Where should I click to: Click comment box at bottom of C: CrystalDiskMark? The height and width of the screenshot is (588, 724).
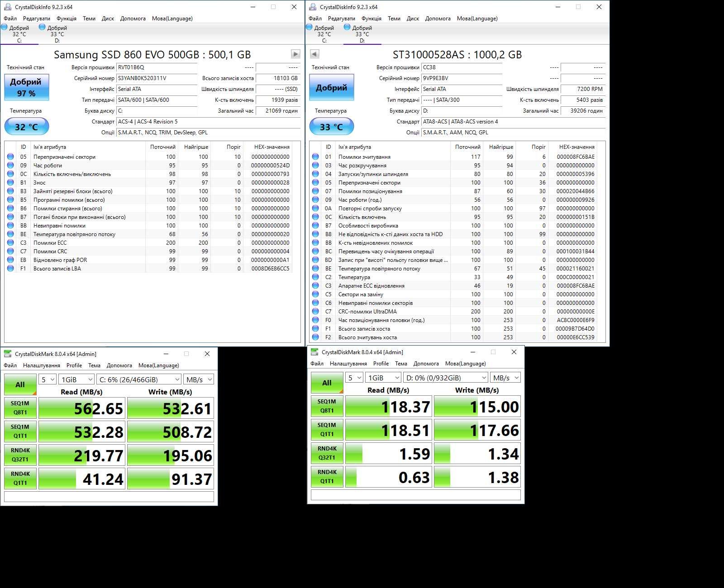tap(109, 497)
